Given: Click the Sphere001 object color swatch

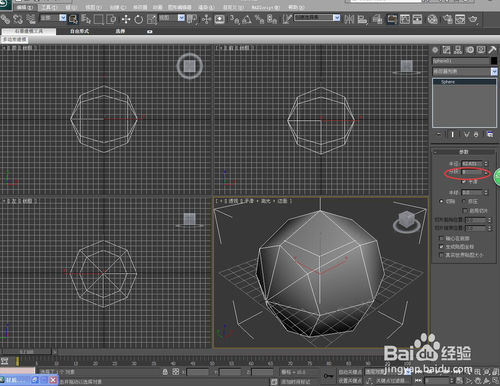Looking at the screenshot, I should [x=494, y=61].
